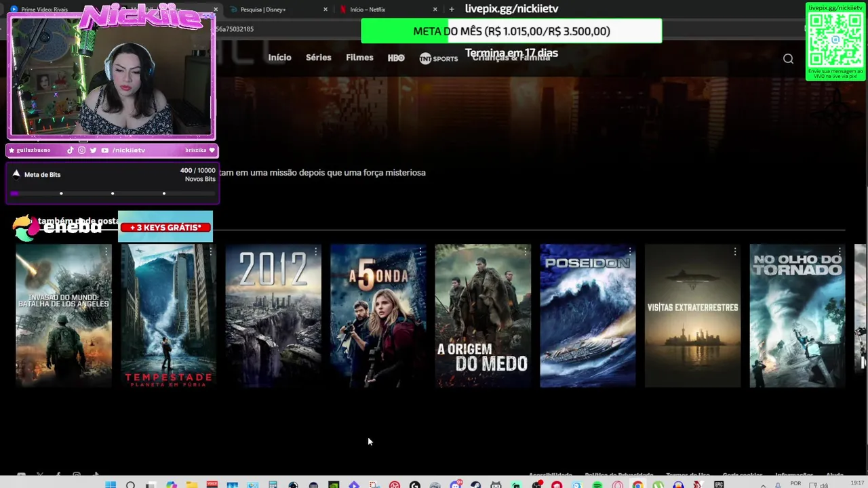Open the Poseidon movie poster
This screenshot has height=488, width=868.
tap(587, 316)
